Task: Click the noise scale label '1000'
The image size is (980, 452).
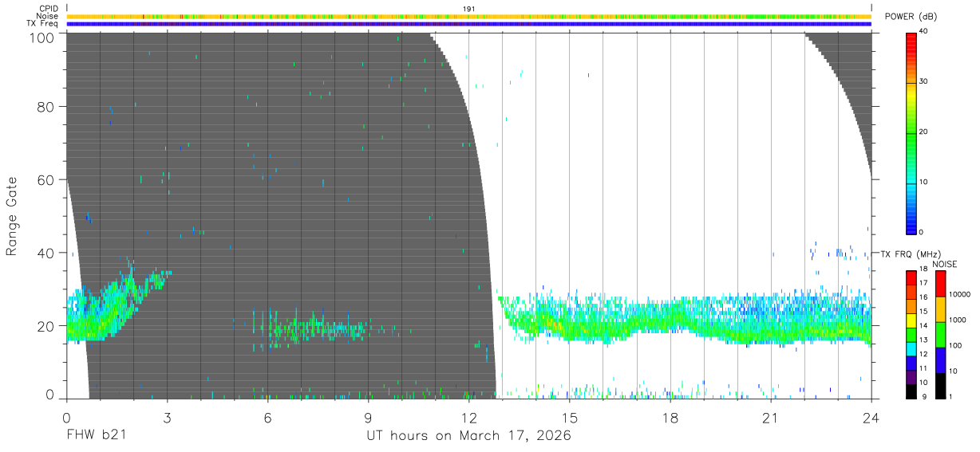Action: 958,320
